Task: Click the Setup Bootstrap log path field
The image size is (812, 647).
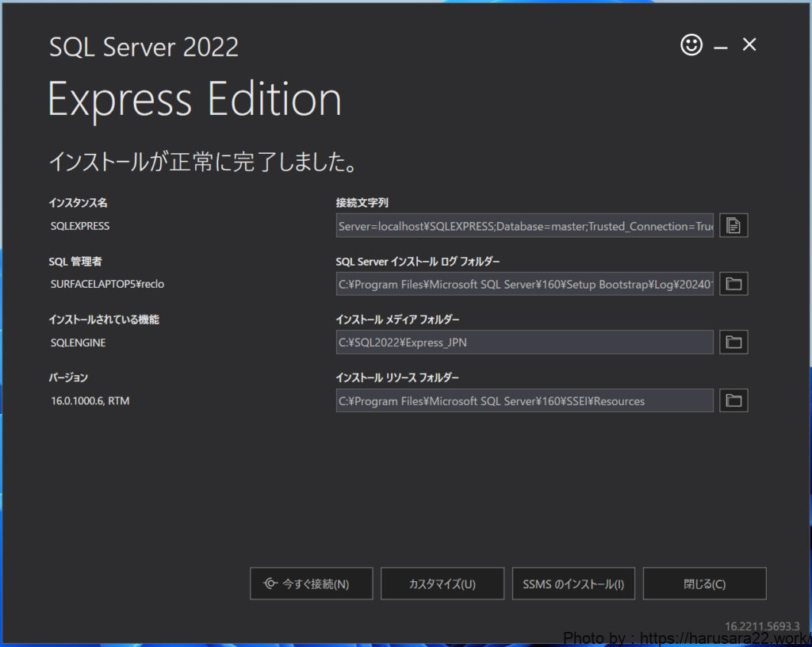Action: coord(525,284)
